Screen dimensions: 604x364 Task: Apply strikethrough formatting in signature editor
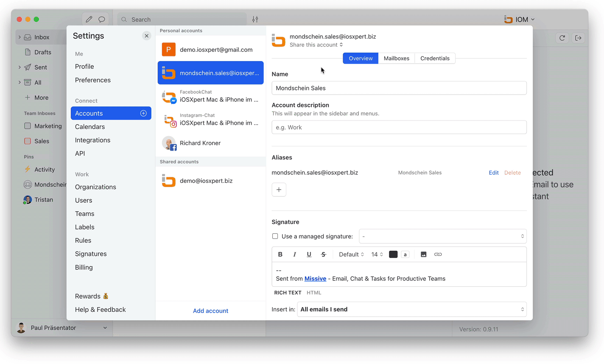323,255
